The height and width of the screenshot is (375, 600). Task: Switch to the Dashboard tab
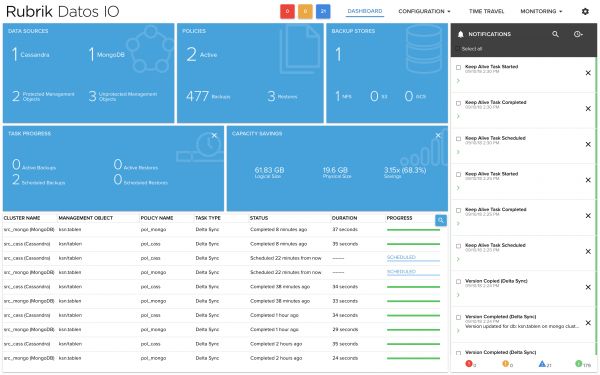[365, 11]
